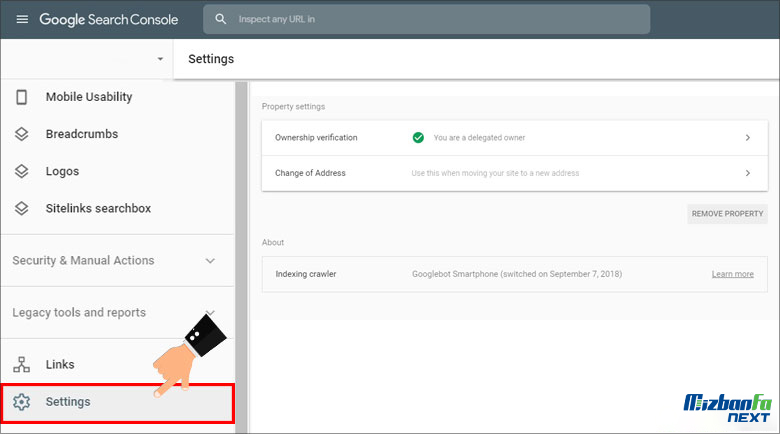
Task: Click the Settings gear icon
Action: click(22, 402)
